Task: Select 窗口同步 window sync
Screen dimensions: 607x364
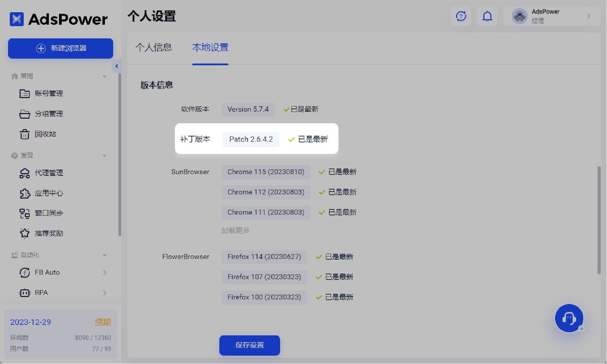Action: pos(48,213)
